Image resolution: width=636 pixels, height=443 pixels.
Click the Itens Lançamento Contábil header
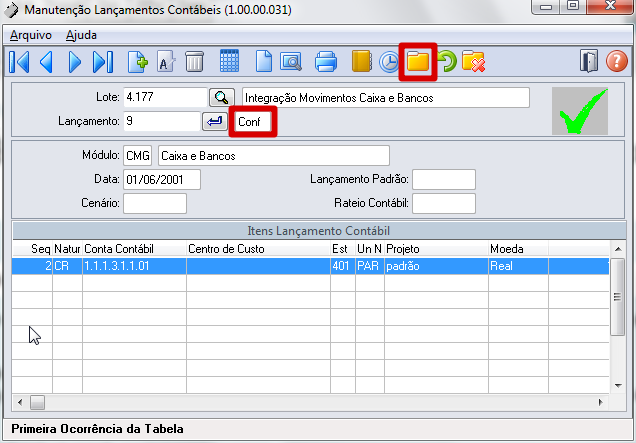click(319, 231)
